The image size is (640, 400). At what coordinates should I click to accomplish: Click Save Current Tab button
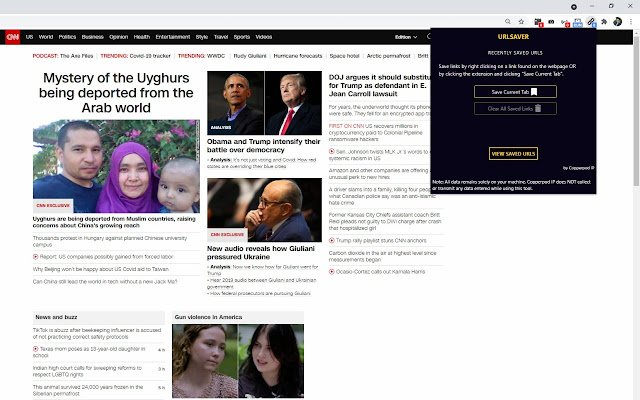pos(515,92)
